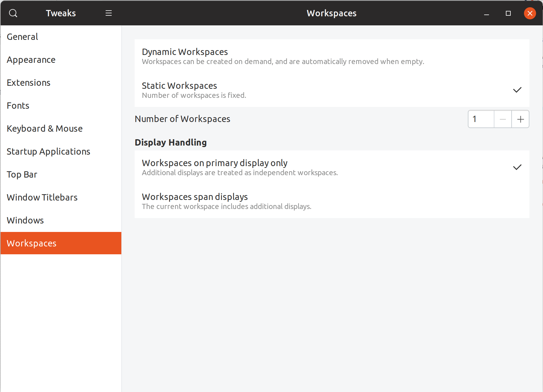
Task: Open the General settings page
Action: [22, 36]
